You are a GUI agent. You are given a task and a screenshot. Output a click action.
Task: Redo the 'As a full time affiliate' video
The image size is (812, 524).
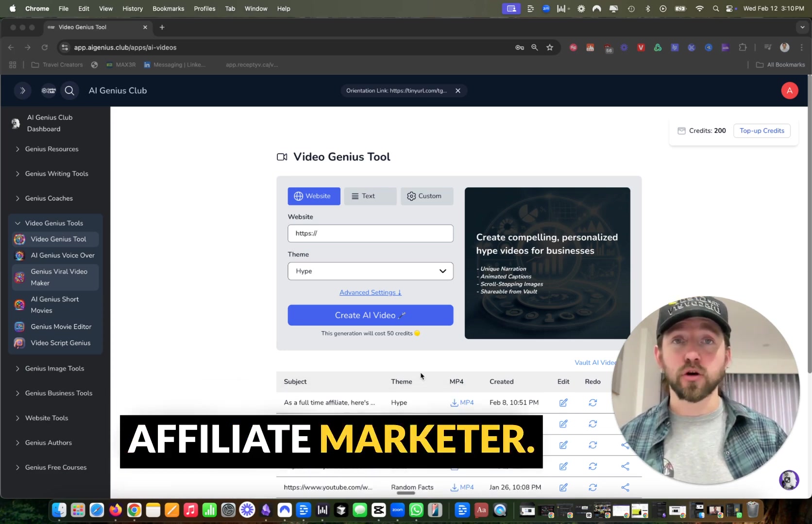[592, 403]
